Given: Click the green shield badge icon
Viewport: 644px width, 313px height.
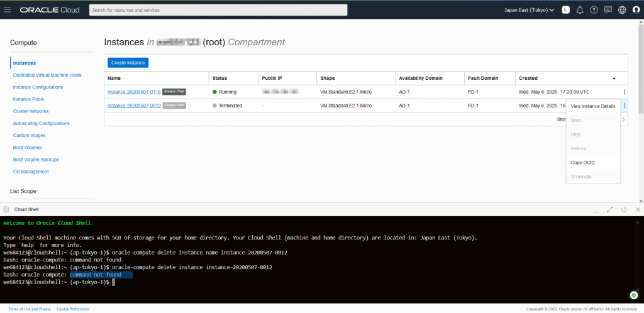Looking at the screenshot, I should point(635,295).
